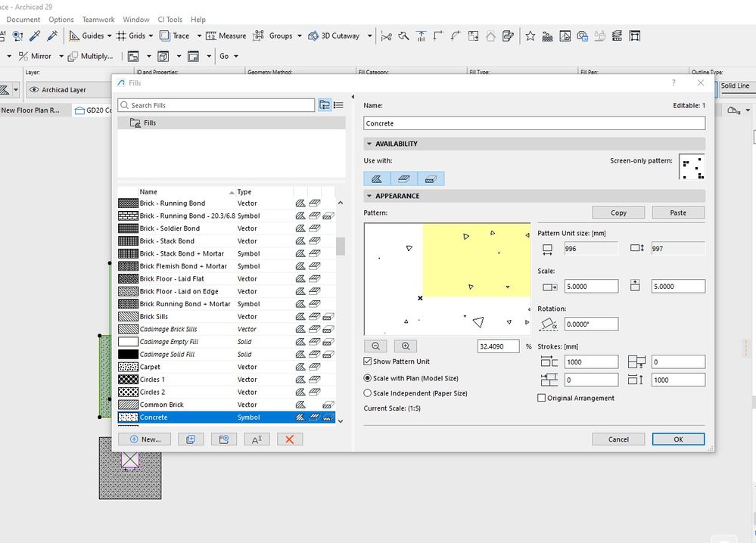Open the Trace dropdown arrow
756x543 pixels.
click(198, 36)
